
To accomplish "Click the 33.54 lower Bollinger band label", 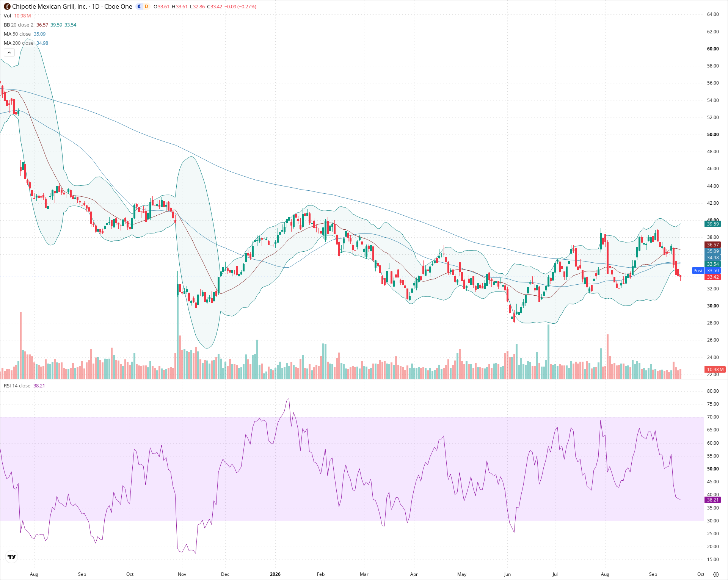I will click(713, 264).
